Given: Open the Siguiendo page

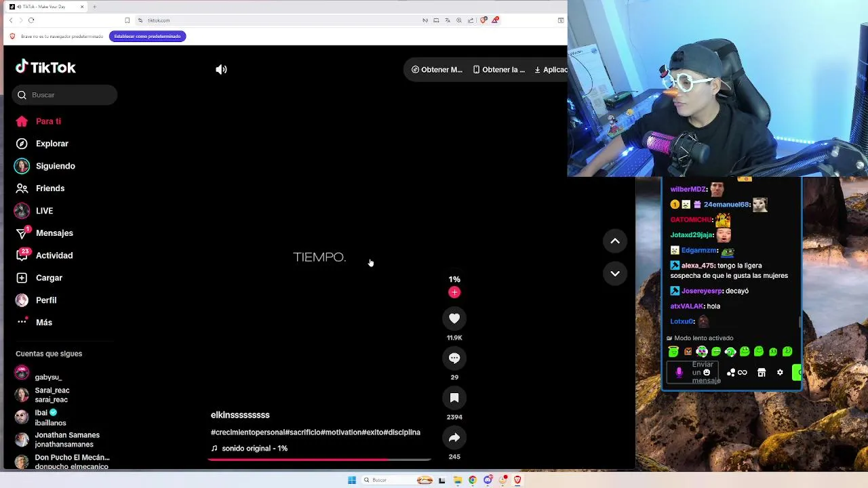Looking at the screenshot, I should coord(45,166).
